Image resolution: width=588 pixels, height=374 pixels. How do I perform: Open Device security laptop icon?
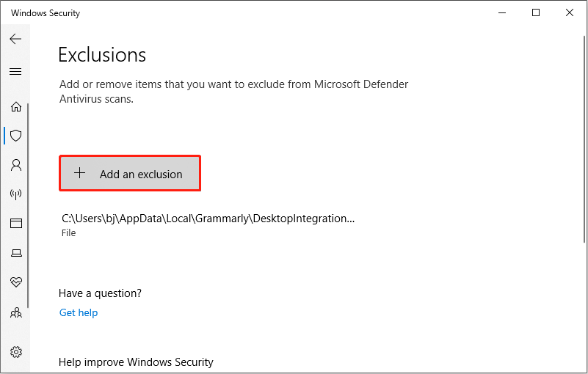[15, 253]
